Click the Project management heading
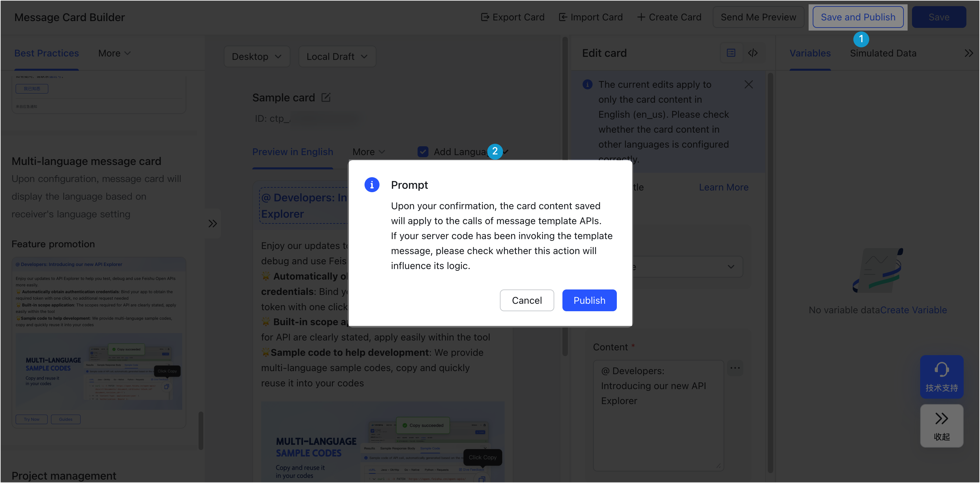 pos(64,476)
